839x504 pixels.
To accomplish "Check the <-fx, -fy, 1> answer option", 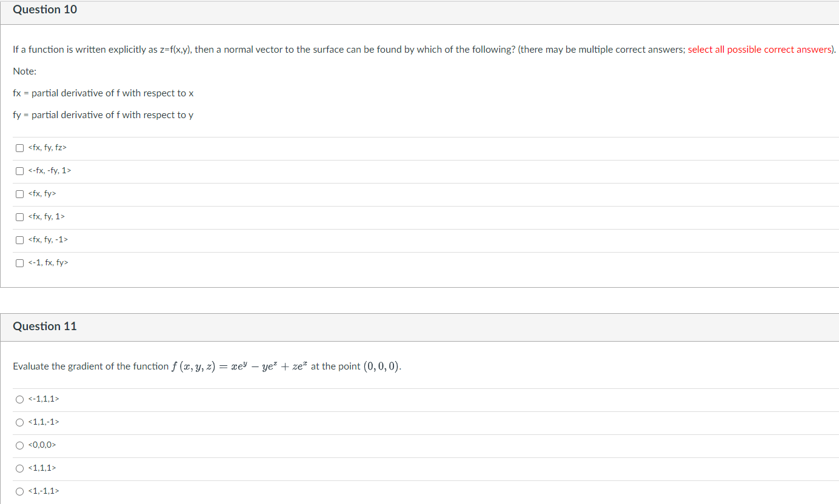I will (19, 170).
